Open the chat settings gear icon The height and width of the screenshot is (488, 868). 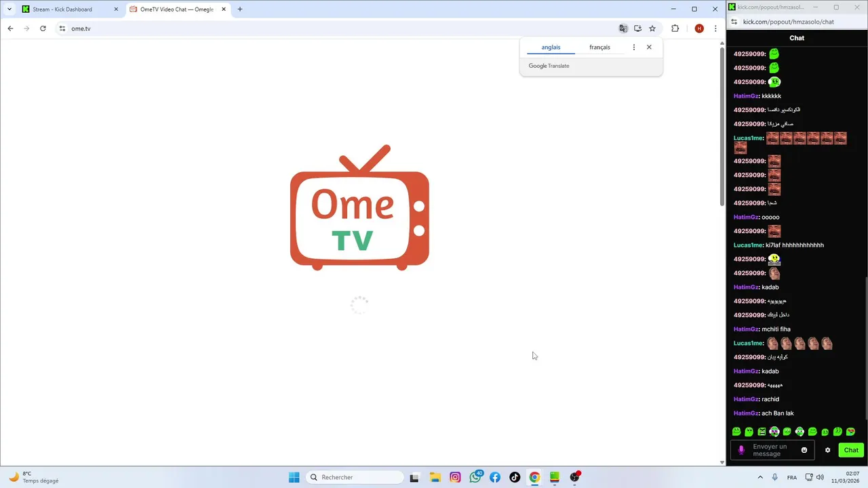(827, 450)
